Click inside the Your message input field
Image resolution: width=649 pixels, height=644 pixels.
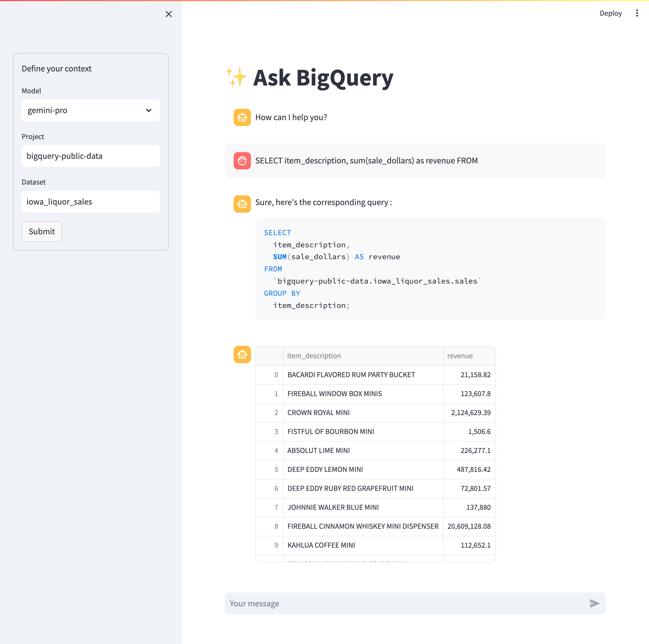click(x=369, y=603)
